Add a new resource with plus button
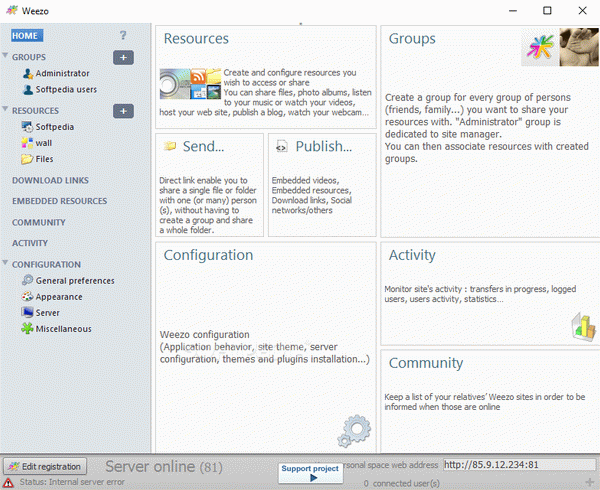The width and height of the screenshot is (600, 490). pos(123,111)
